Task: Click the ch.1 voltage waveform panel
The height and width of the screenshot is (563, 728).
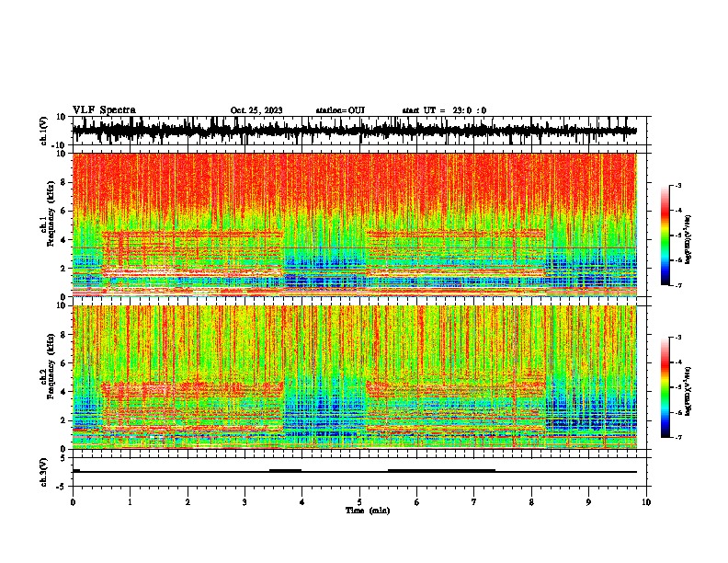Action: (359, 131)
